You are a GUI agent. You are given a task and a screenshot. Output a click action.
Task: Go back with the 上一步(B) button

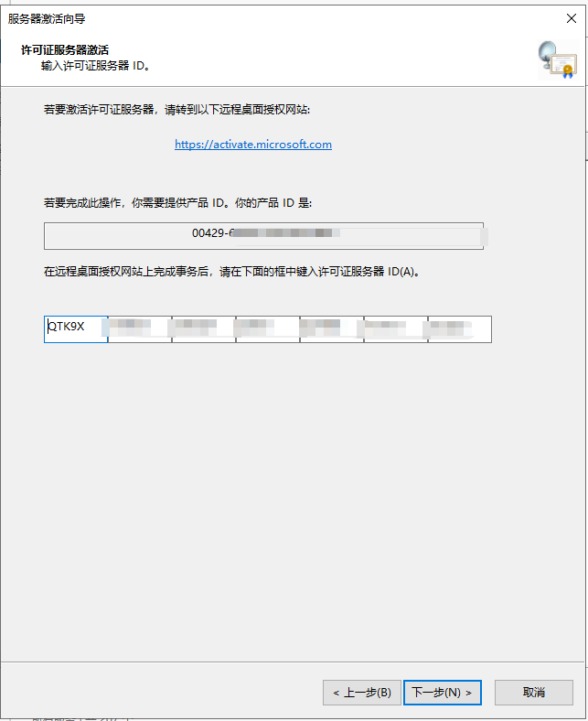tap(362, 693)
